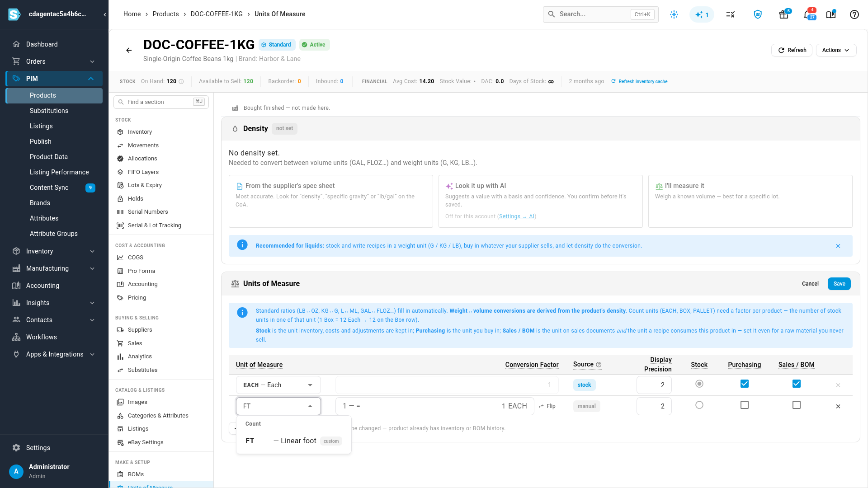Open the Actions dropdown
Viewport: 868px width, 488px height.
836,50
